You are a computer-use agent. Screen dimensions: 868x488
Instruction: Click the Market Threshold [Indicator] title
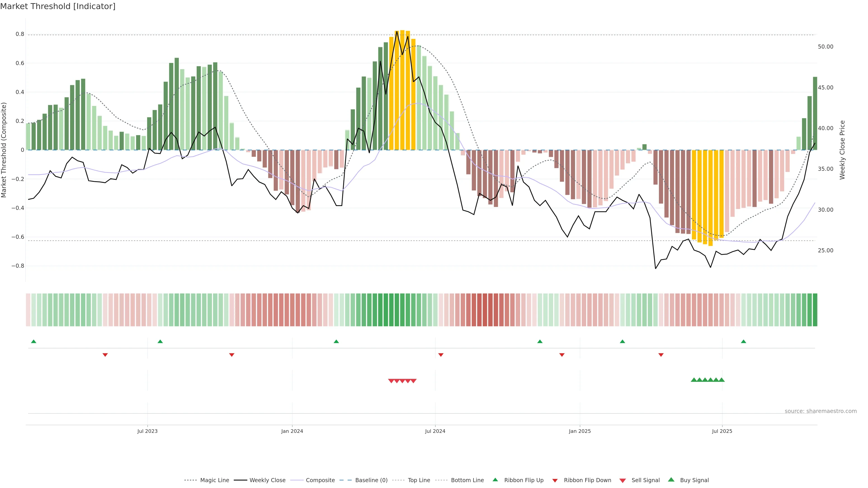coord(58,6)
